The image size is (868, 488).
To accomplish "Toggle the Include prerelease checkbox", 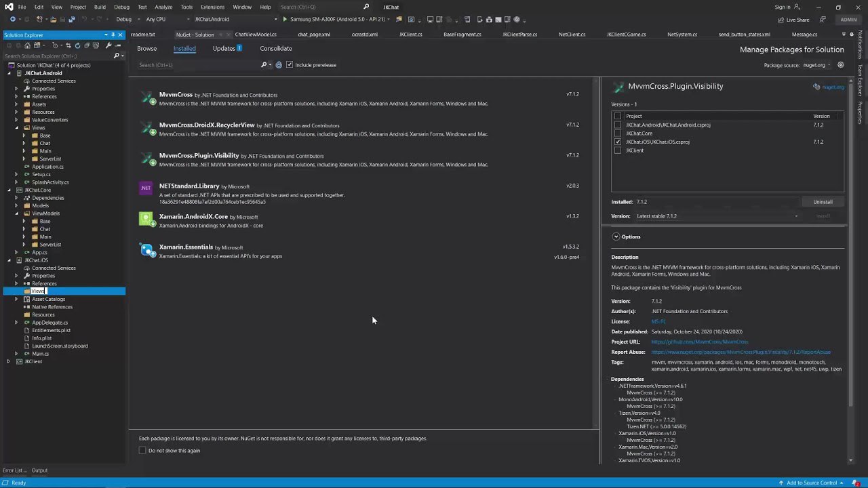I will (290, 65).
